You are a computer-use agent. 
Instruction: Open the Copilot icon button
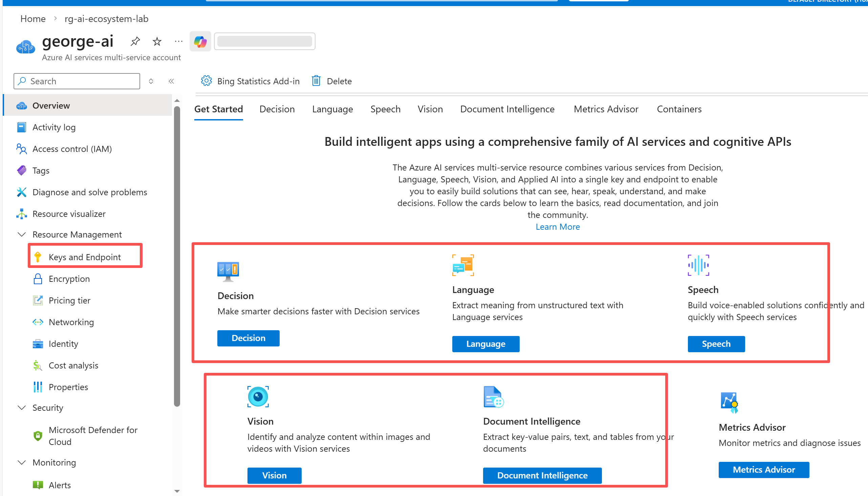click(x=200, y=42)
